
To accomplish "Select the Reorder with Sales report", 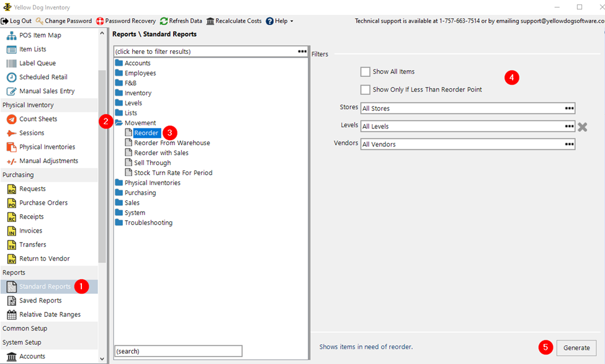I will pos(161,153).
